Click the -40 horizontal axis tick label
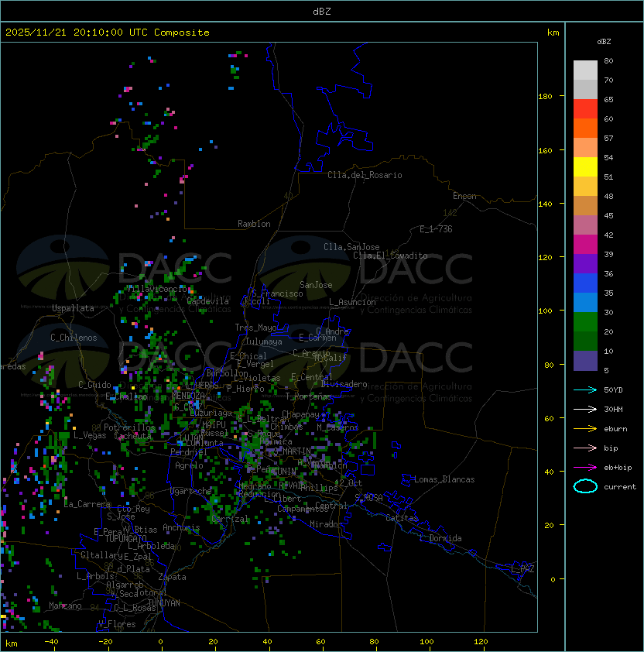Screen dimensions: 644x652 pyautogui.click(x=51, y=642)
